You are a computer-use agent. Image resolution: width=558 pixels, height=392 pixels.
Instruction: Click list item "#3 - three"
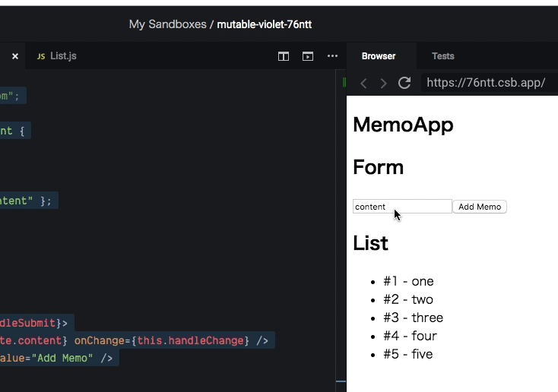coord(413,318)
